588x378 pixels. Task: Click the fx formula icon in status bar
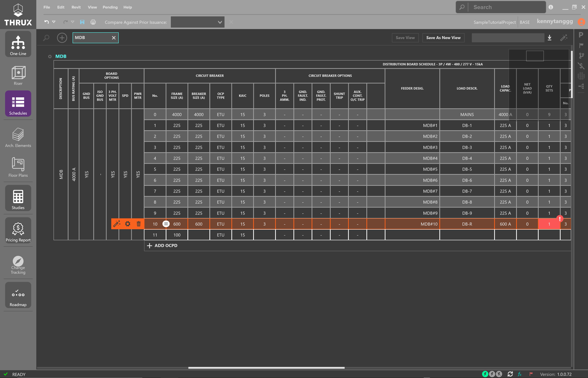click(x=520, y=374)
